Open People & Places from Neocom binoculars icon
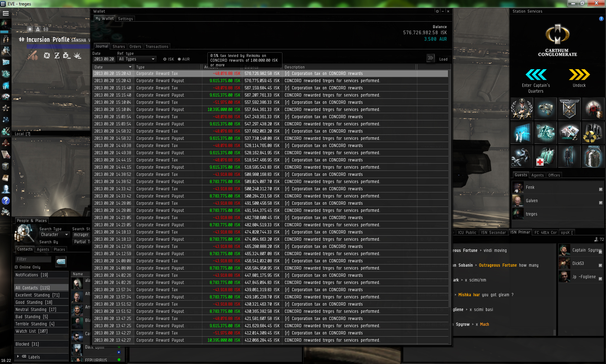Image resolution: width=606 pixels, height=364 pixels. (x=6, y=51)
